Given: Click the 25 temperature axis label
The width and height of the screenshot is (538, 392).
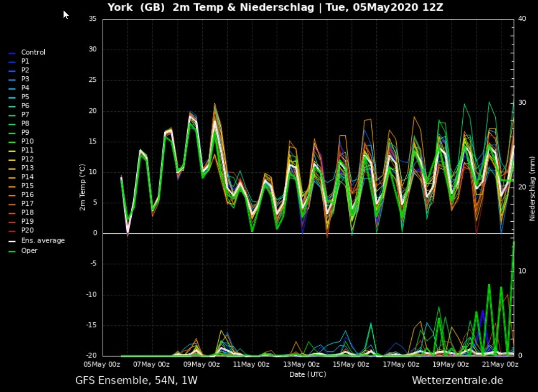Looking at the screenshot, I should point(93,80).
